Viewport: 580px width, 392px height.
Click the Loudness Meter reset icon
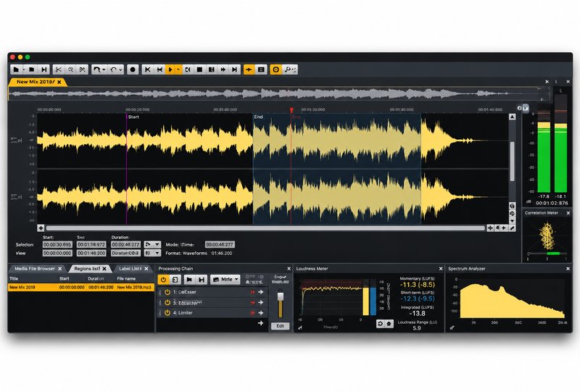coord(380,324)
